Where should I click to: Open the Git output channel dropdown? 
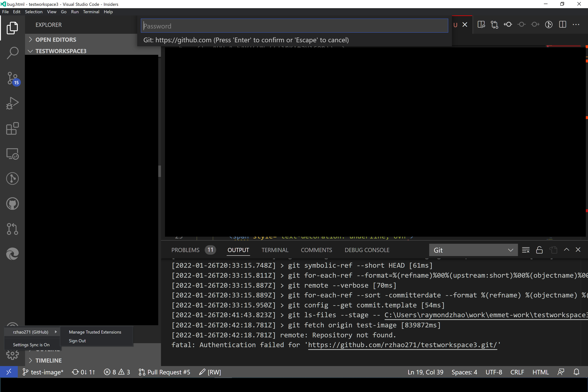[473, 250]
